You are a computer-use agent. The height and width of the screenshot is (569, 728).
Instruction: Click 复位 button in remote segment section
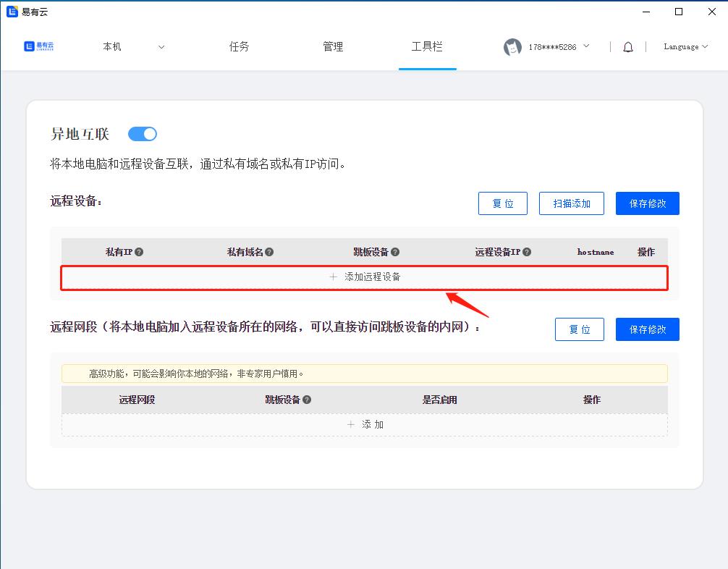click(580, 329)
